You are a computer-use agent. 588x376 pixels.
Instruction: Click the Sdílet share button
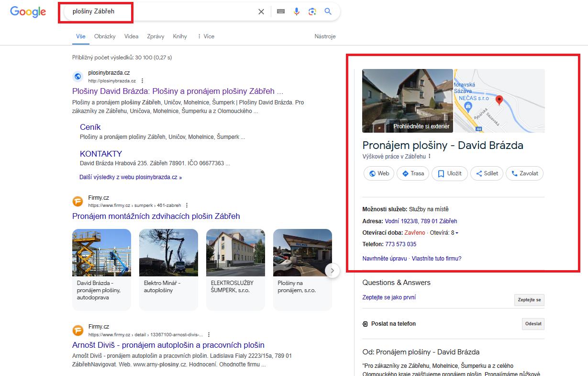click(487, 173)
